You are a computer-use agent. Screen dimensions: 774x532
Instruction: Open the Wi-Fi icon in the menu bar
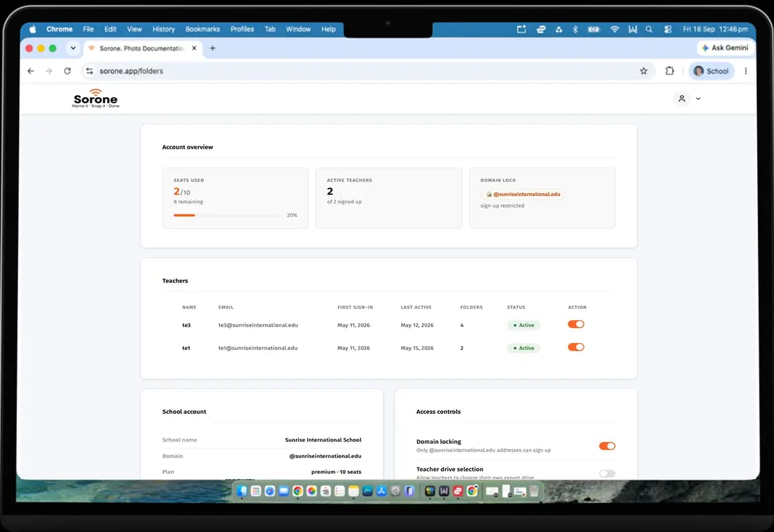(x=614, y=29)
